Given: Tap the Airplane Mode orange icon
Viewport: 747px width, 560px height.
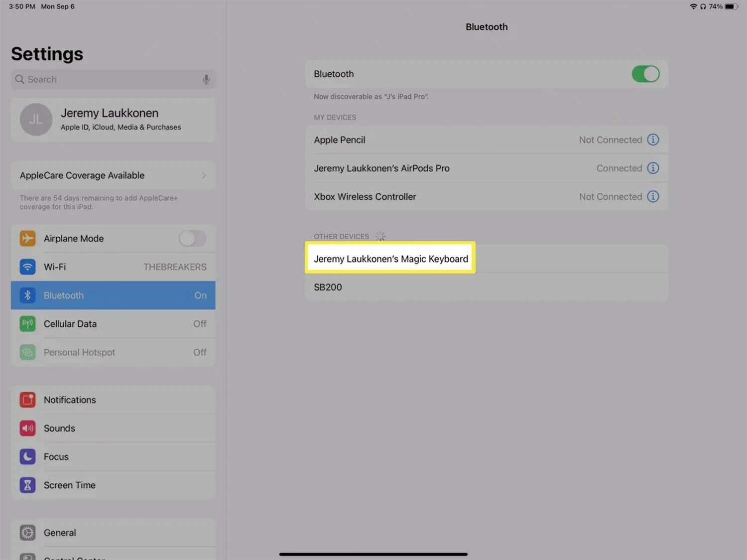Looking at the screenshot, I should 27,238.
